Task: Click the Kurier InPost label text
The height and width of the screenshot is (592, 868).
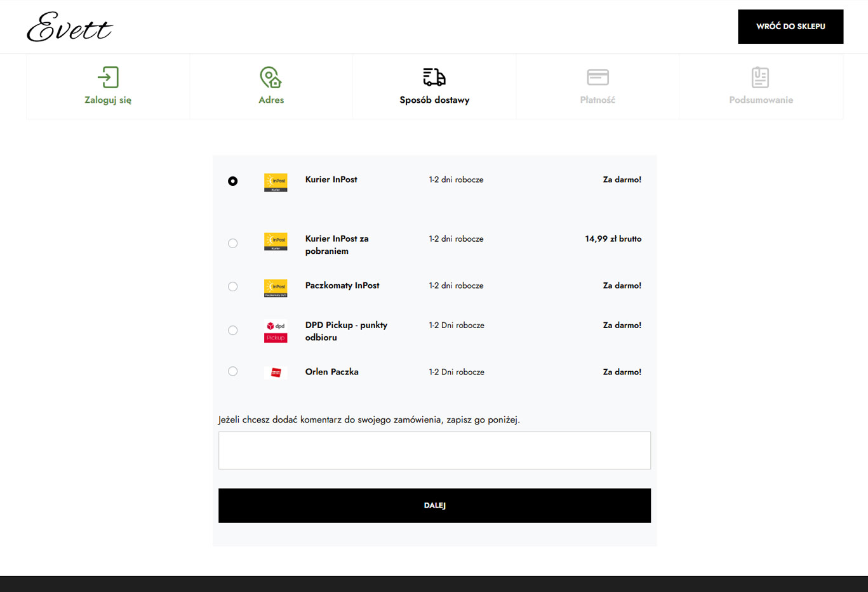Action: 331,180
